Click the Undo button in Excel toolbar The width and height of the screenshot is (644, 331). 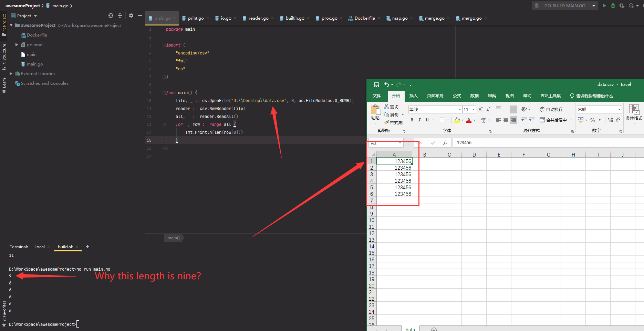pyautogui.click(x=386, y=84)
